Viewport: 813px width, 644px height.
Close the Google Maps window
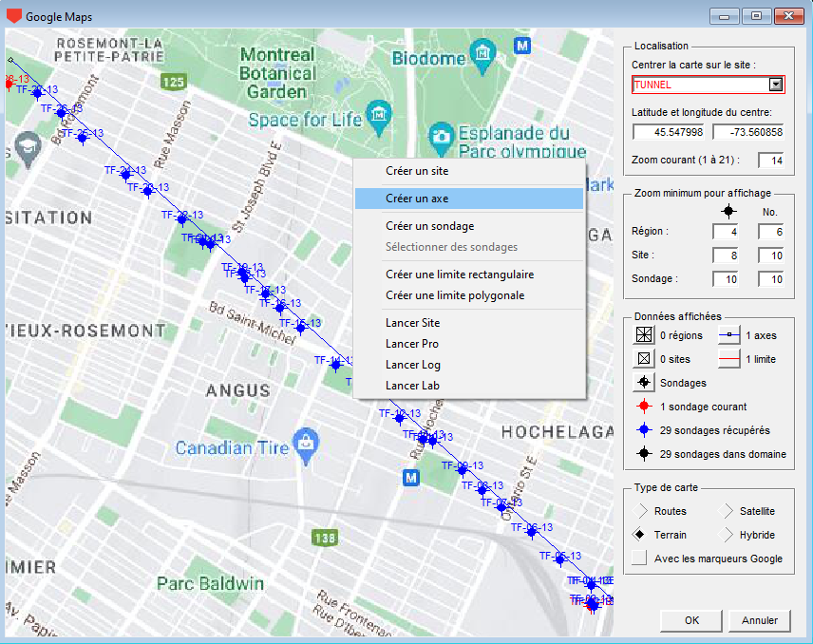click(x=788, y=16)
